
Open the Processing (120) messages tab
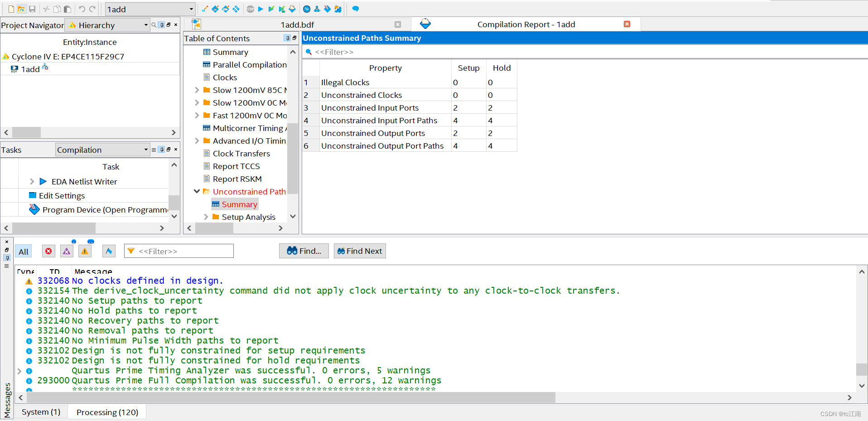tap(107, 412)
